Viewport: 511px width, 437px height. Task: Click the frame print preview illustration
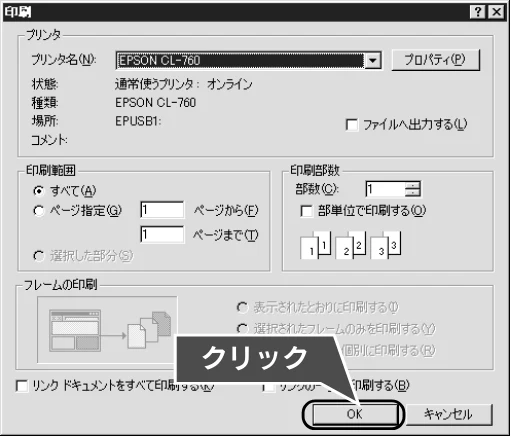point(107,330)
